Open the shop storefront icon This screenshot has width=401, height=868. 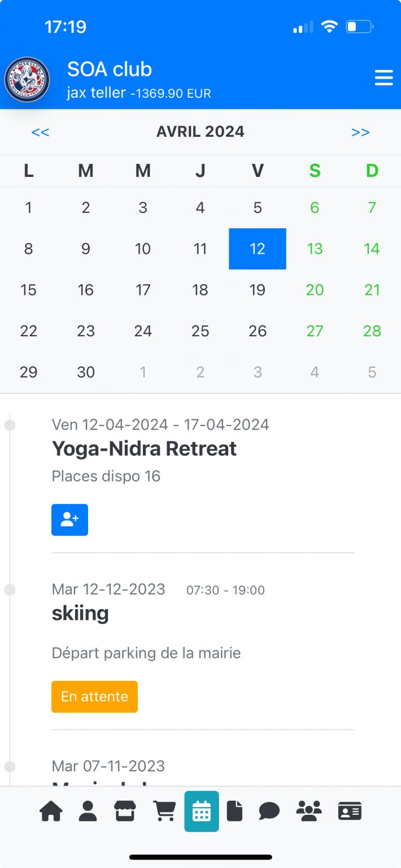125,811
